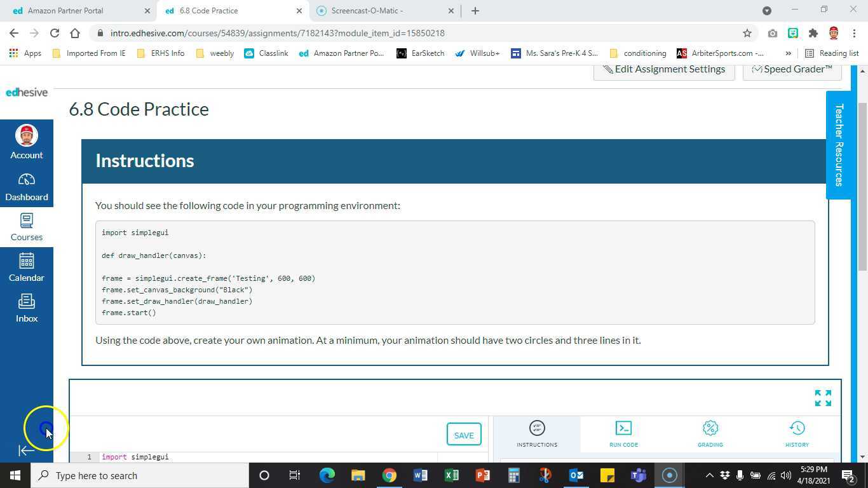Open the Calendar in sidebar
Image resolution: width=868 pixels, height=488 pixels.
(x=27, y=268)
